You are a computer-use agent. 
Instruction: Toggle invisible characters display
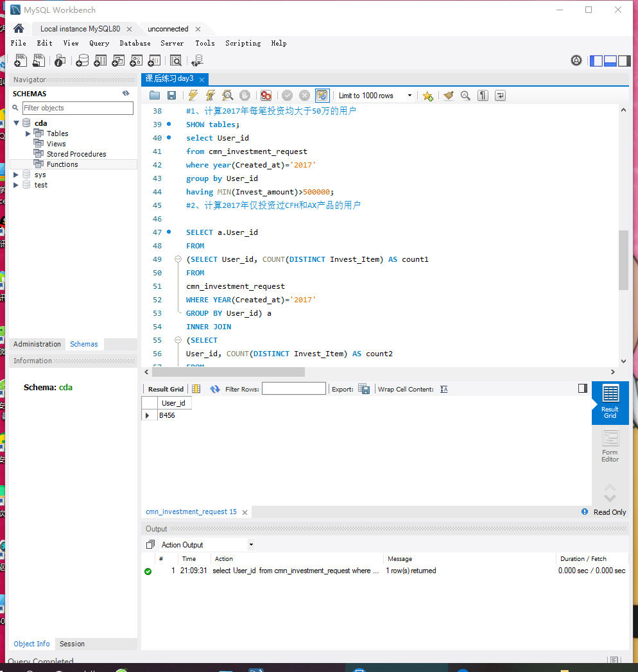point(483,96)
